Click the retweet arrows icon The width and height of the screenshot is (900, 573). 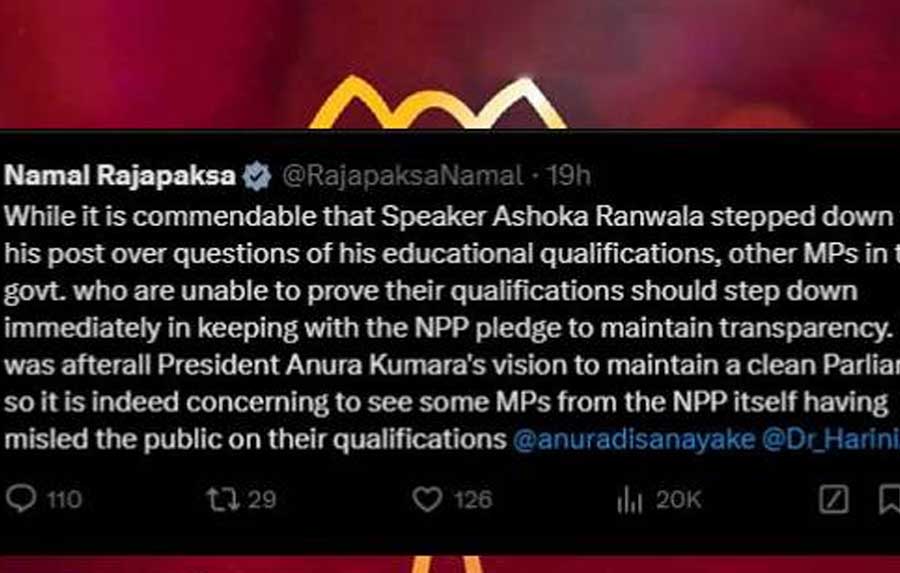click(x=223, y=499)
